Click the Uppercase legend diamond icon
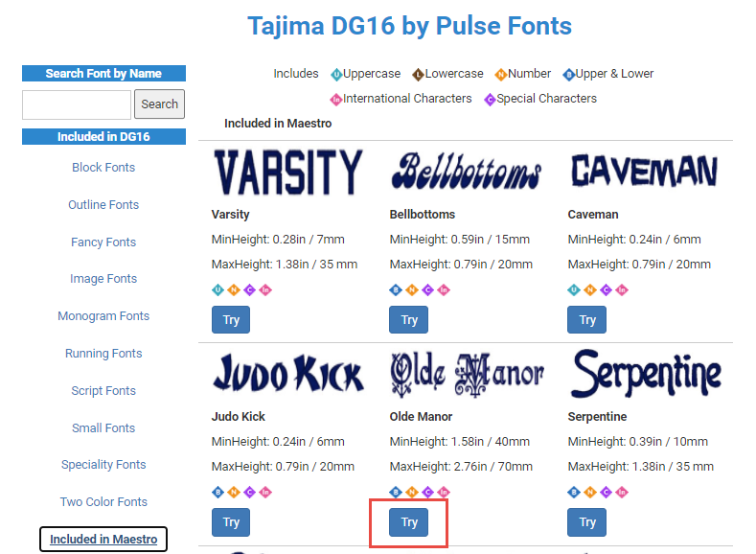The height and width of the screenshot is (554, 756). (x=336, y=75)
